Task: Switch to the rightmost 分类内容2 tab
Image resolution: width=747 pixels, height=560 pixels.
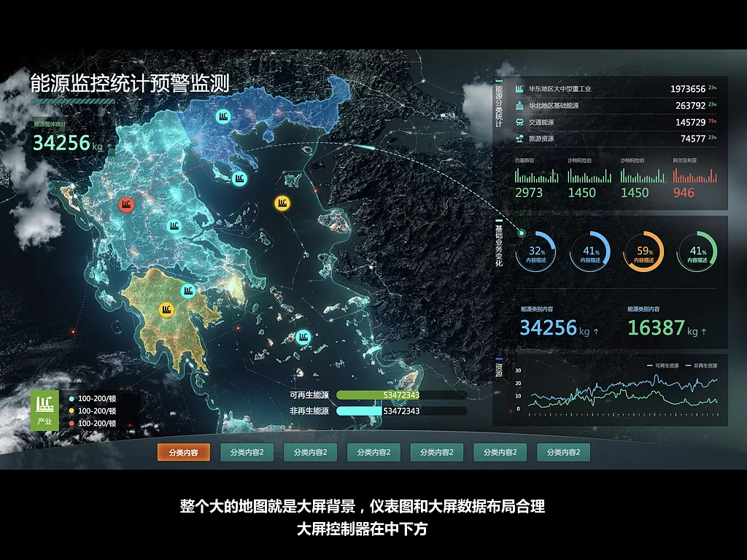Action: (563, 453)
